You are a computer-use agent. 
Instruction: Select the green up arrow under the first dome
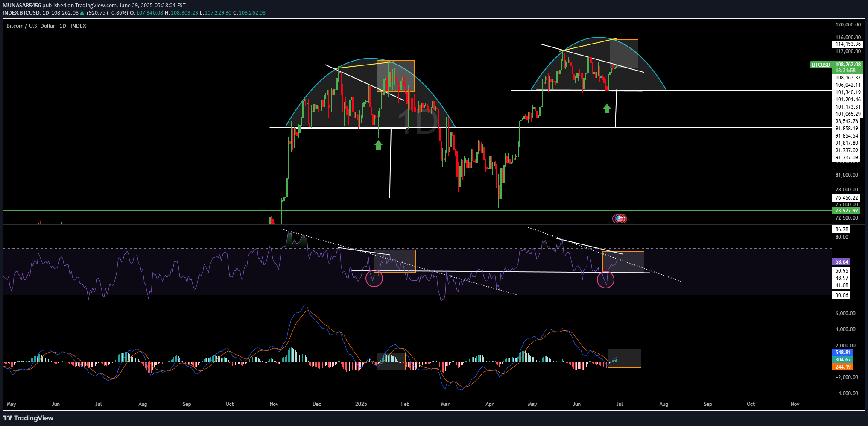(378, 145)
